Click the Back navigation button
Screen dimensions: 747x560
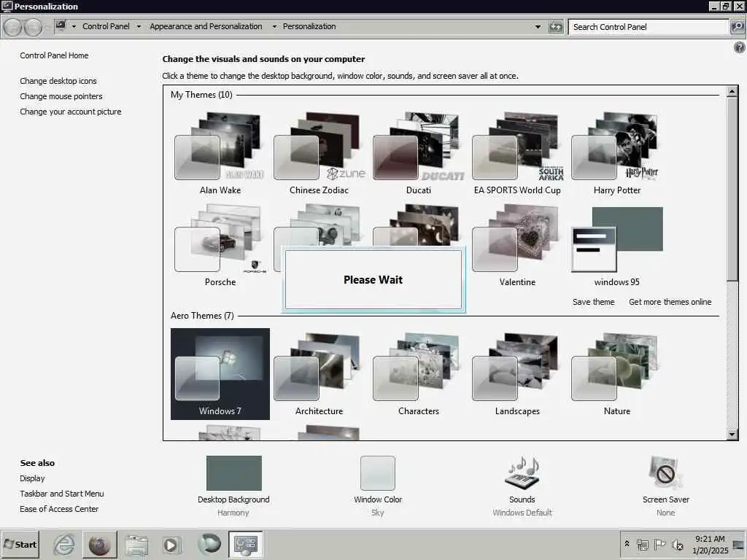(x=13, y=27)
